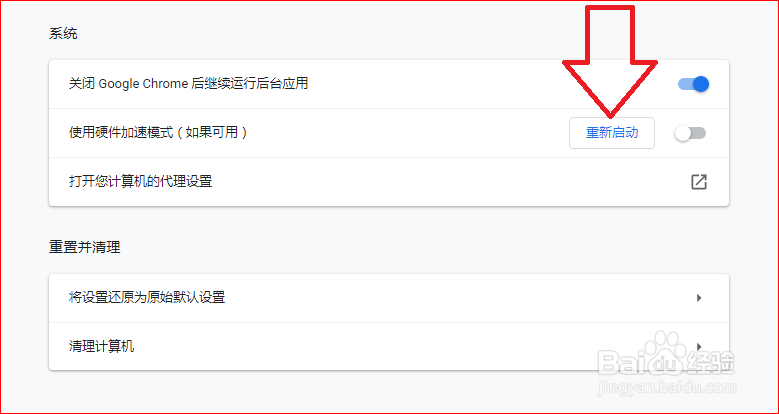Open the 清理计算机 row label
Screen dimensions: 779x414
[101, 346]
